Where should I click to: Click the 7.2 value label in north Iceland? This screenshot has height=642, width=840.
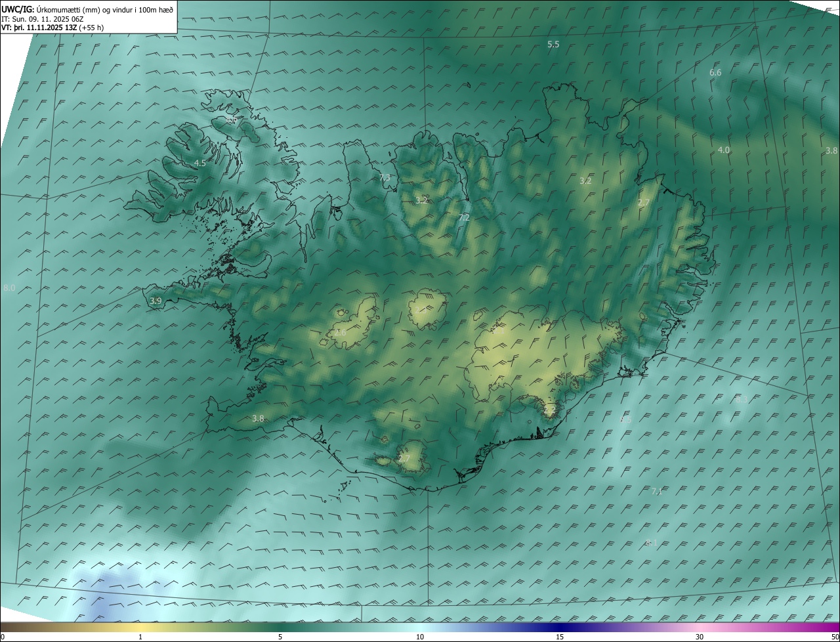click(x=464, y=217)
